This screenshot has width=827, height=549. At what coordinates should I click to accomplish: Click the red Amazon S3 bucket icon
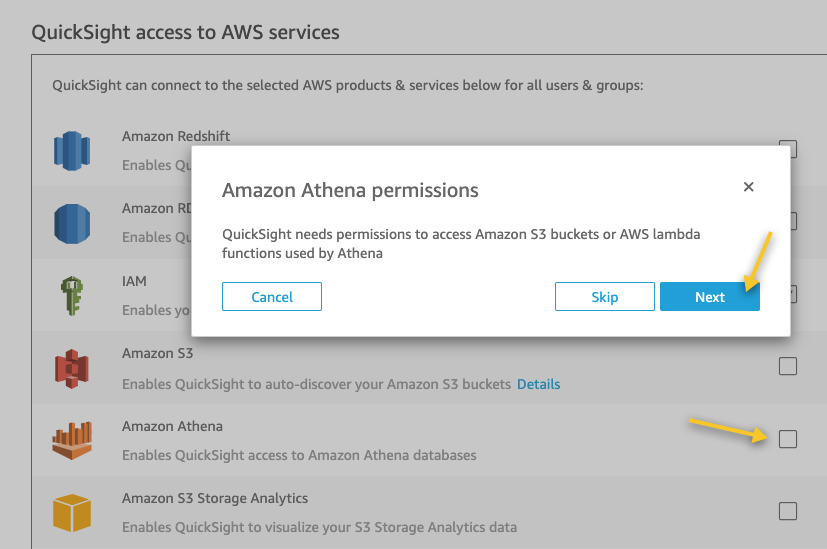[72, 367]
